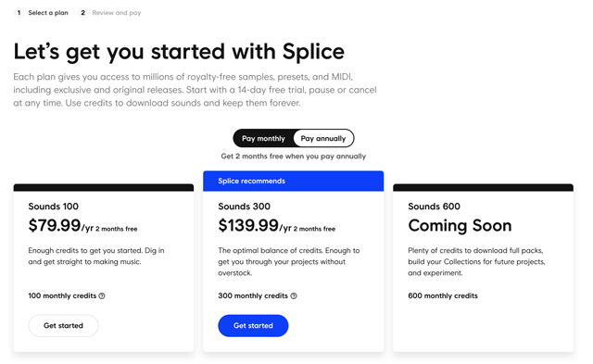Click the $79.99/yr price
This screenshot has width=593, height=364.
coord(60,226)
